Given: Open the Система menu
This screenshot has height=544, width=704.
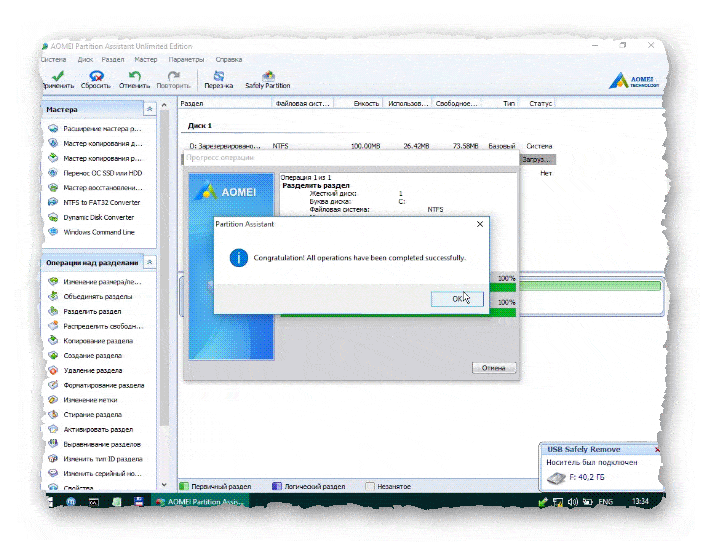Looking at the screenshot, I should coord(53,59).
